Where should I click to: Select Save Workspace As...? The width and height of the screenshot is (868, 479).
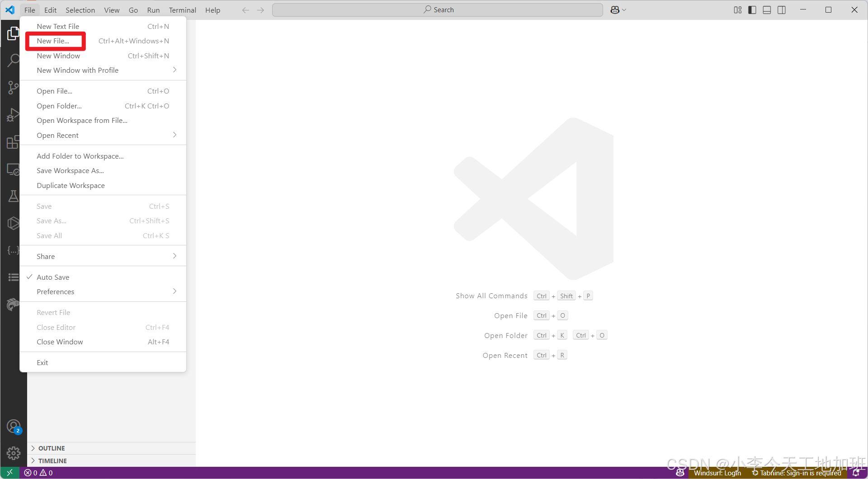point(103,170)
